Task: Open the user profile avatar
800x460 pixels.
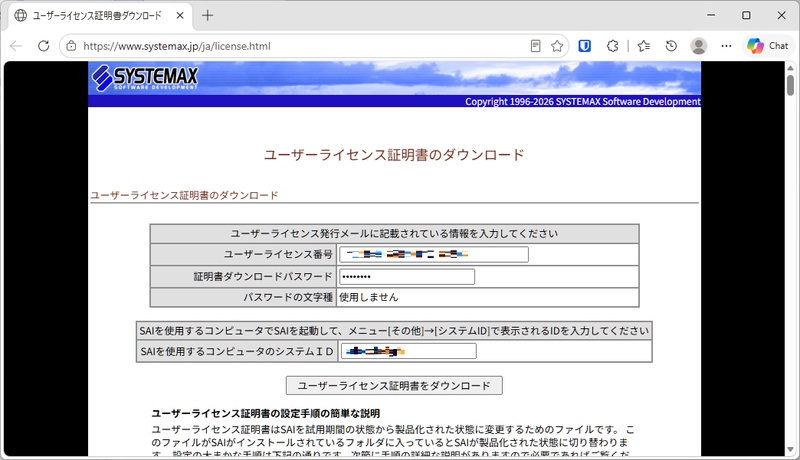Action: click(698, 46)
